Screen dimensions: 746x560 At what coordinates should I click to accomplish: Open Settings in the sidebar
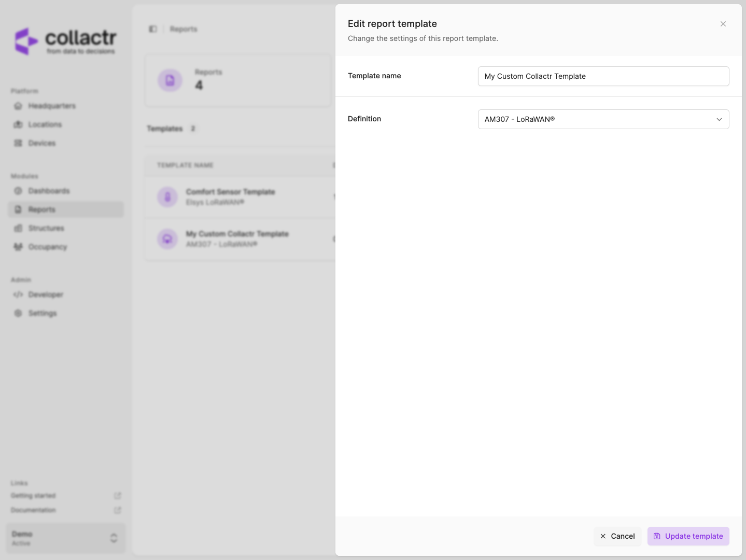(x=66, y=313)
